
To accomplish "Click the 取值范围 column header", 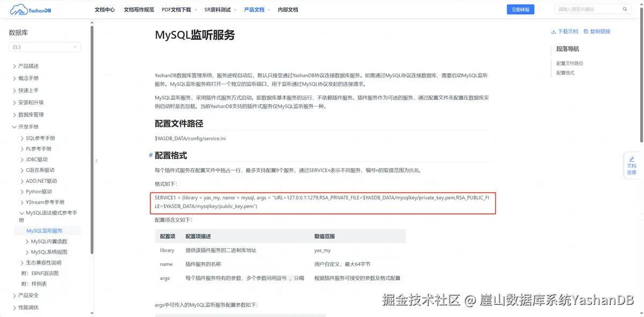I will (x=325, y=236).
